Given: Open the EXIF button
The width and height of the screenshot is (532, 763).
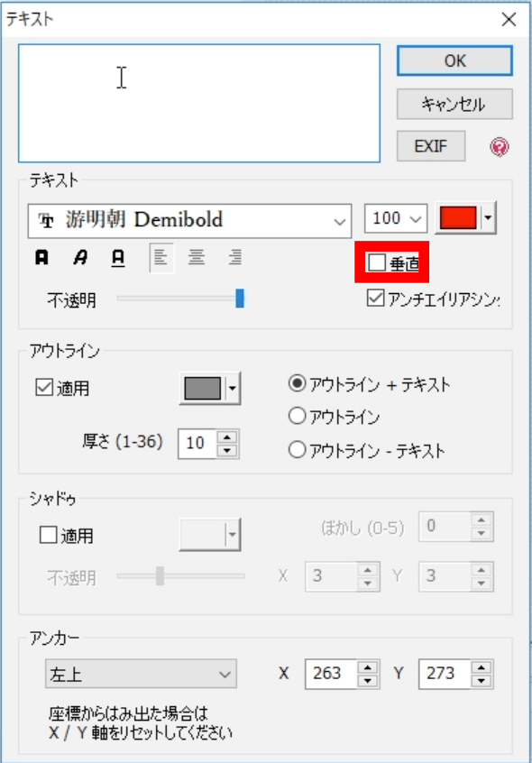Looking at the screenshot, I should coord(431,146).
